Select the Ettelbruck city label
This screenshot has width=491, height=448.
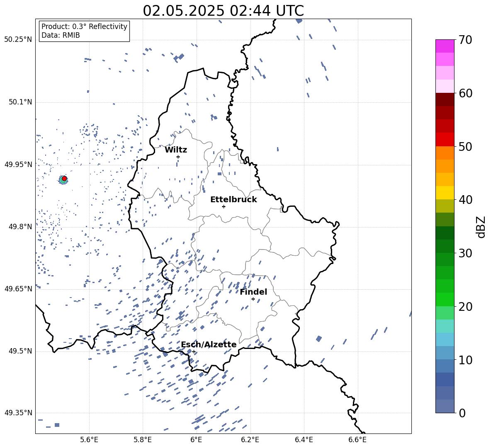pyautogui.click(x=233, y=200)
